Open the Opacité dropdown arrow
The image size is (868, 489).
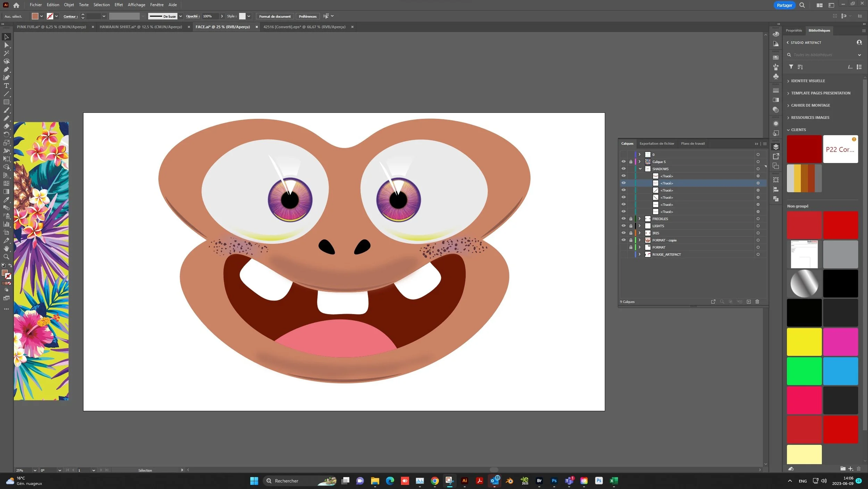(222, 16)
